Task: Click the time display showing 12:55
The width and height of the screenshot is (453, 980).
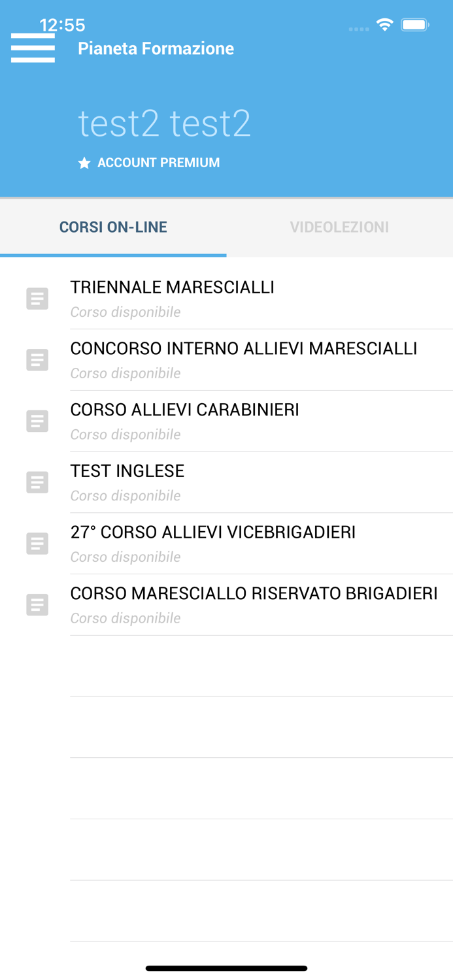Action: coord(63,25)
